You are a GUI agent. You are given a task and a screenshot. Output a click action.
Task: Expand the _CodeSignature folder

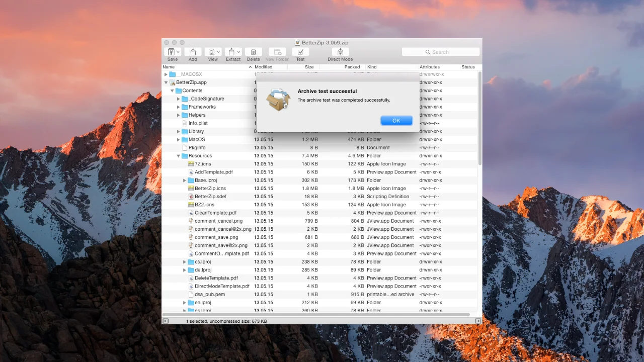(x=178, y=99)
